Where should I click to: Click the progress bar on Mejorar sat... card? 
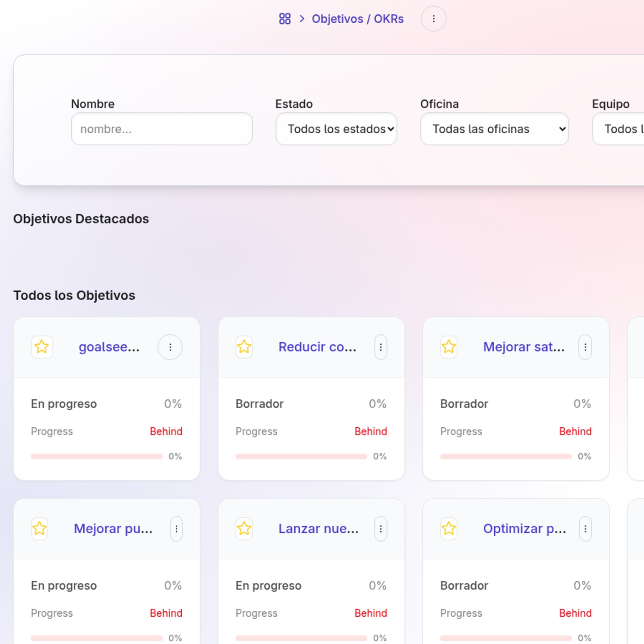click(x=506, y=456)
